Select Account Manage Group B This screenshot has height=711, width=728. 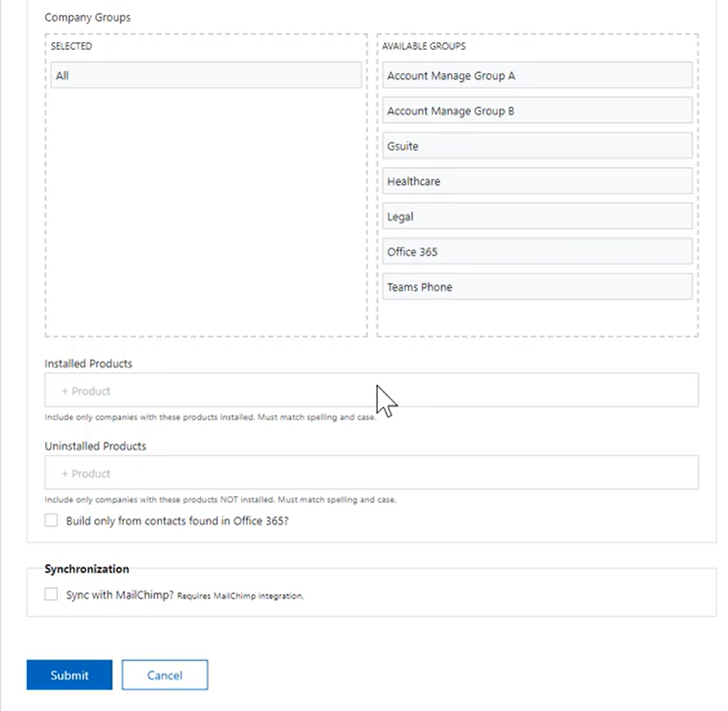point(537,111)
